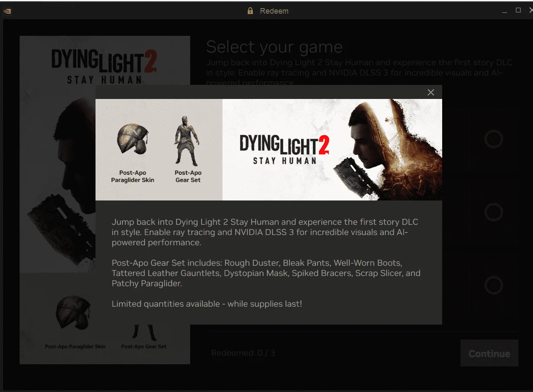Click the 'Post-Apo Gear Set' label on poster
This screenshot has width=533, height=392.
144,346
